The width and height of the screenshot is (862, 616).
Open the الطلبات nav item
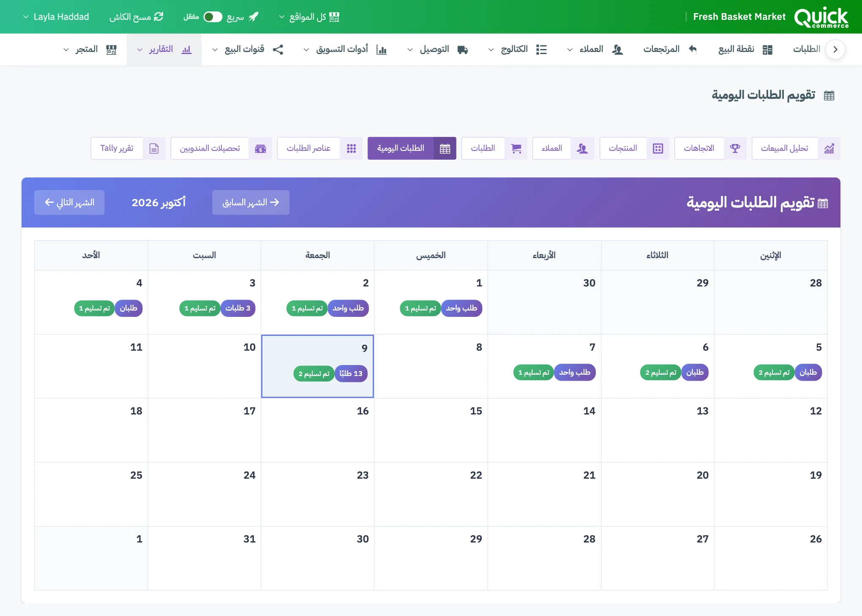[806, 49]
